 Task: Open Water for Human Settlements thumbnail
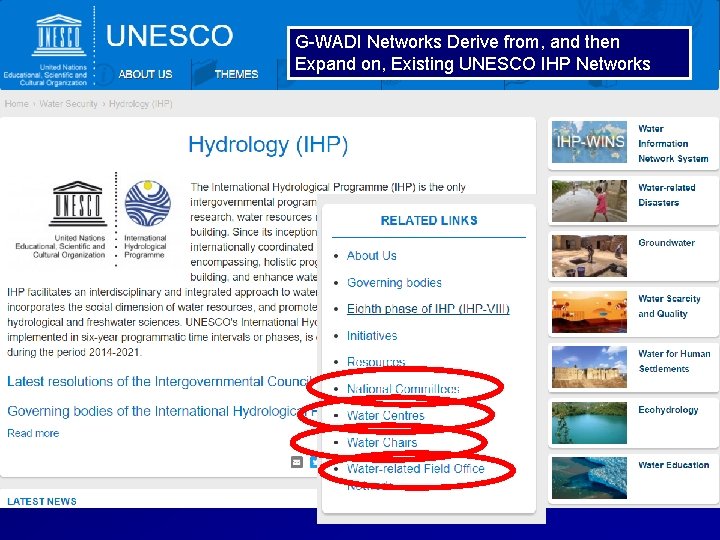(x=589, y=367)
